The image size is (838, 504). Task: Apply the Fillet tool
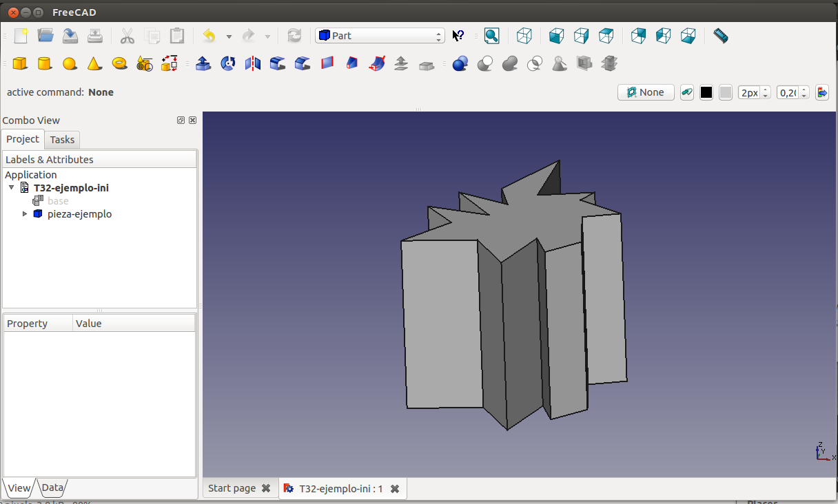(278, 64)
